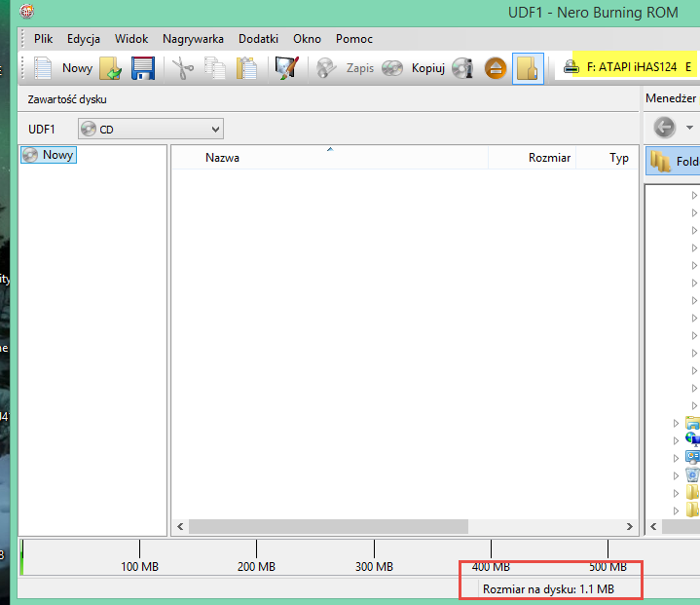This screenshot has height=605, width=700.
Task: Open the back button history dropdown arrow
Action: click(689, 128)
